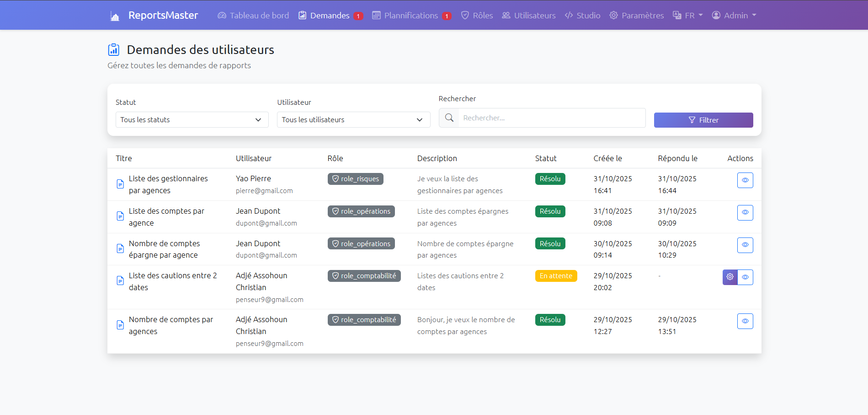Open the FR language dropdown
This screenshot has height=415, width=868.
point(688,16)
